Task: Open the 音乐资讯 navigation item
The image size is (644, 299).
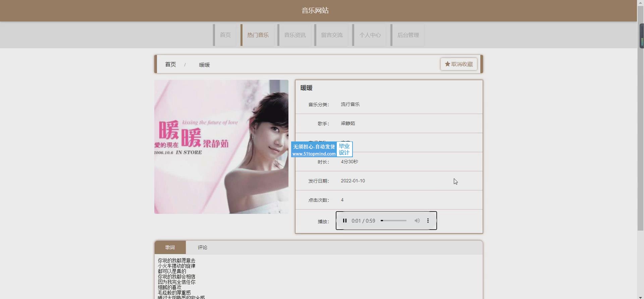Action: point(294,35)
